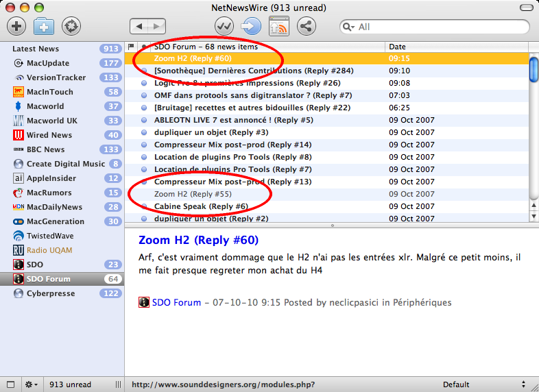Select Zoom H2 (Reply #60) item

pyautogui.click(x=326, y=58)
